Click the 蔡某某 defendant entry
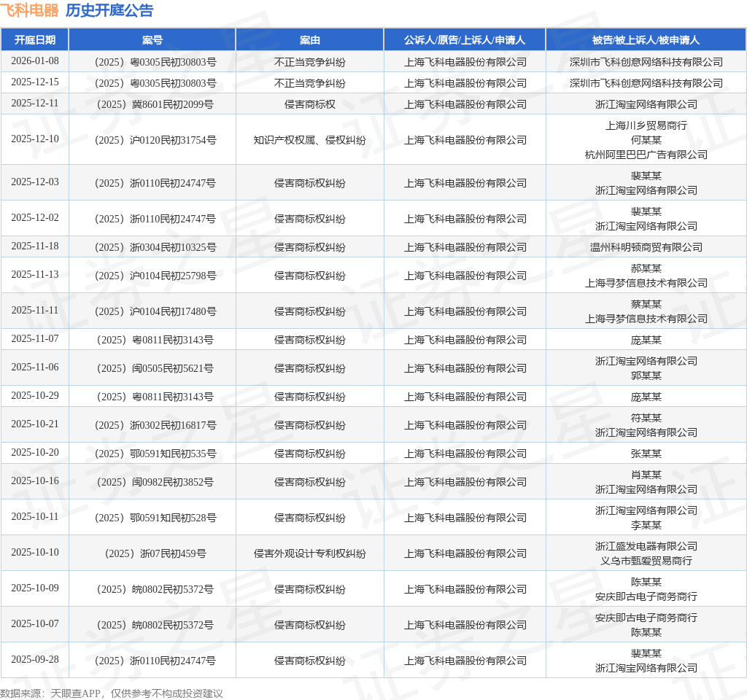The image size is (747, 700). click(646, 304)
